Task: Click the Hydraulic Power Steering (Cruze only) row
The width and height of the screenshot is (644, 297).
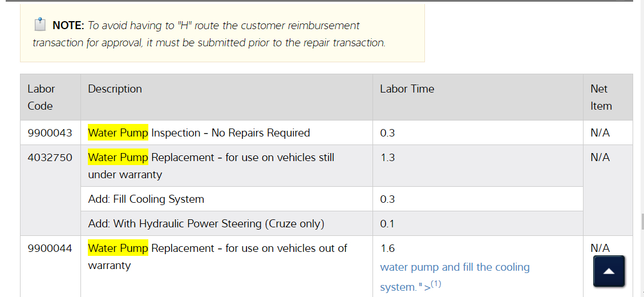Action: click(206, 224)
